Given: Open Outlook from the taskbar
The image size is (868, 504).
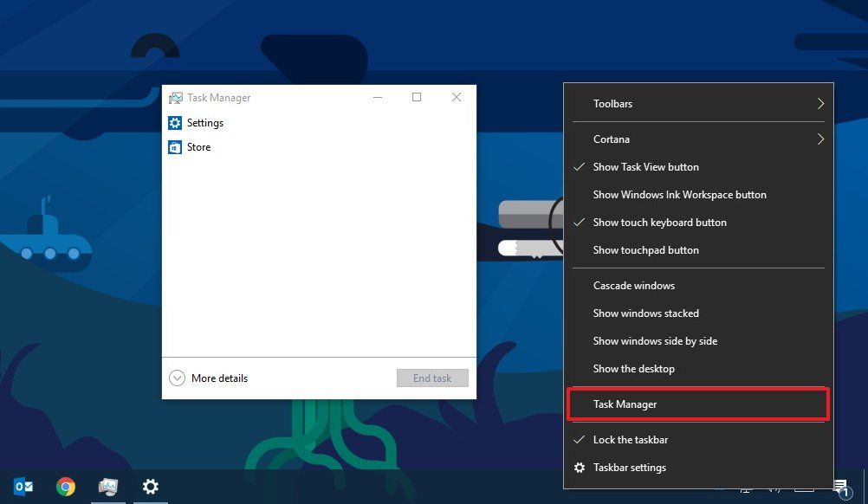Looking at the screenshot, I should (x=23, y=486).
